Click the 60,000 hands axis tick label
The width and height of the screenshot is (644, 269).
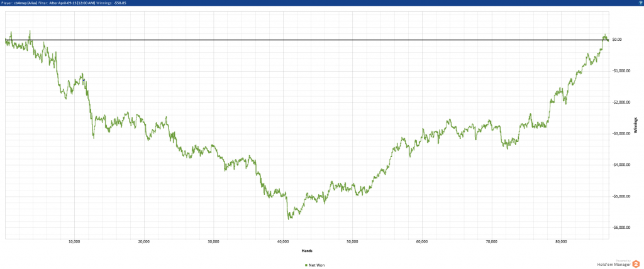coord(422,242)
